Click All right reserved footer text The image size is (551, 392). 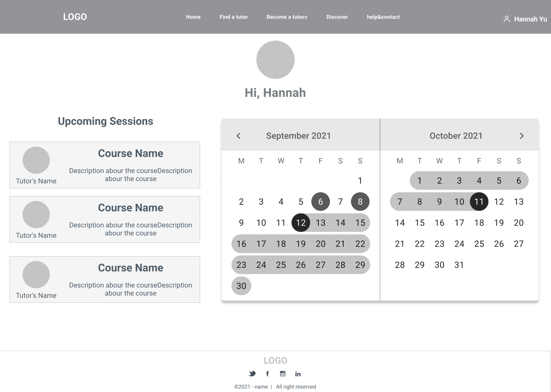click(296, 387)
